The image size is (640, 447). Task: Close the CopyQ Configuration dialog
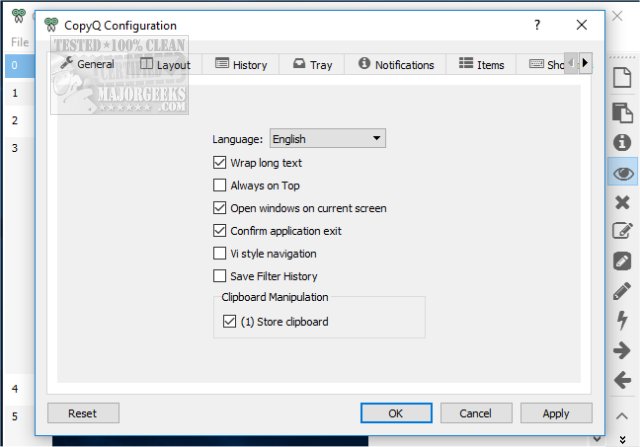[x=582, y=25]
